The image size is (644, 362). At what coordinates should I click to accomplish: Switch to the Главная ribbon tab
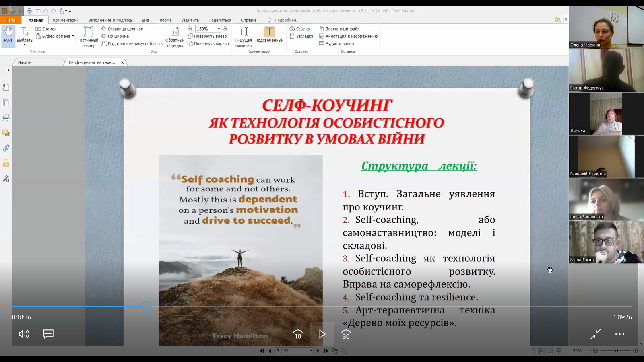pos(35,20)
